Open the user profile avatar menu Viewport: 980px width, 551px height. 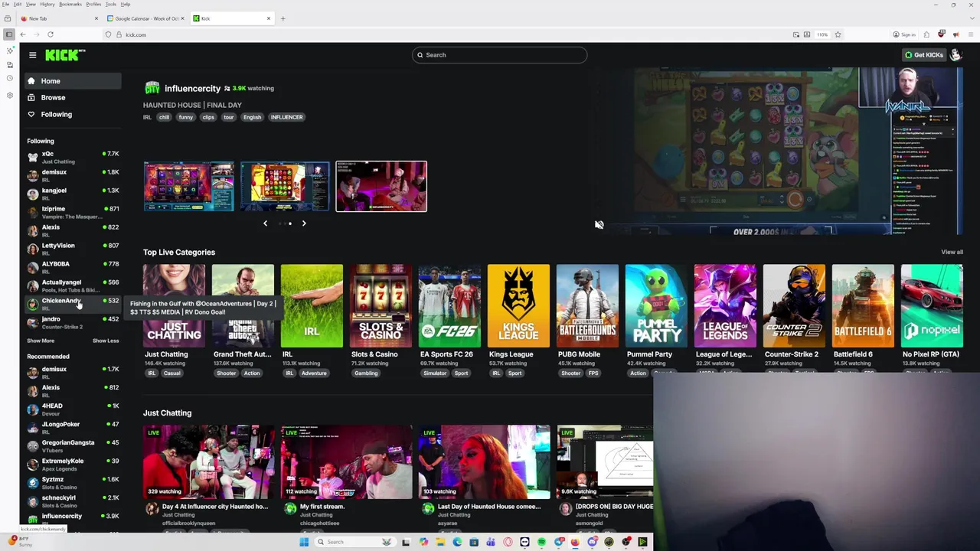tap(955, 55)
